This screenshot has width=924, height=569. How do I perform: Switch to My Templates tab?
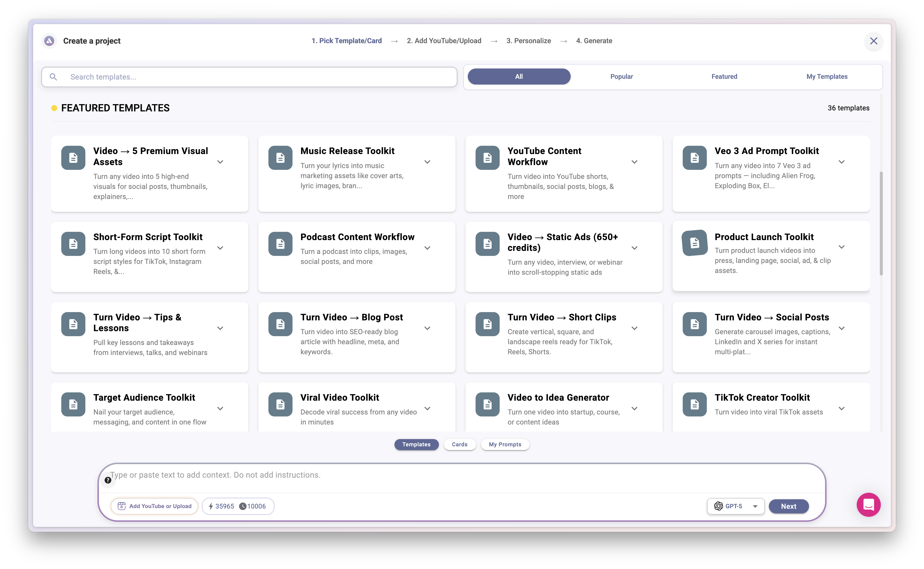click(x=827, y=76)
